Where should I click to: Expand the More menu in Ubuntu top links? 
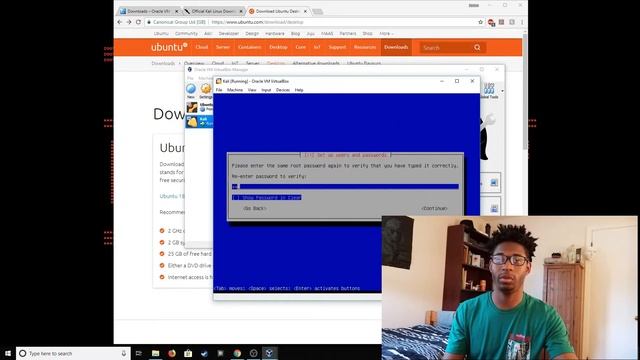pos(386,33)
